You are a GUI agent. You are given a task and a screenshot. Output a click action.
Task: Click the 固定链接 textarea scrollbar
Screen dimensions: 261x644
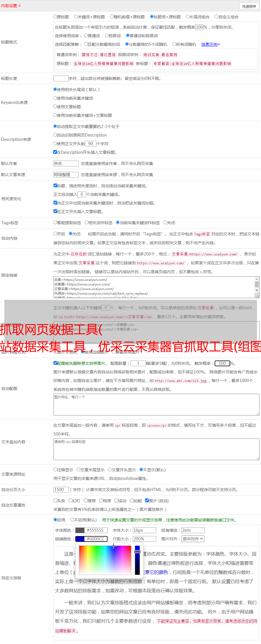[x=257, y=285]
